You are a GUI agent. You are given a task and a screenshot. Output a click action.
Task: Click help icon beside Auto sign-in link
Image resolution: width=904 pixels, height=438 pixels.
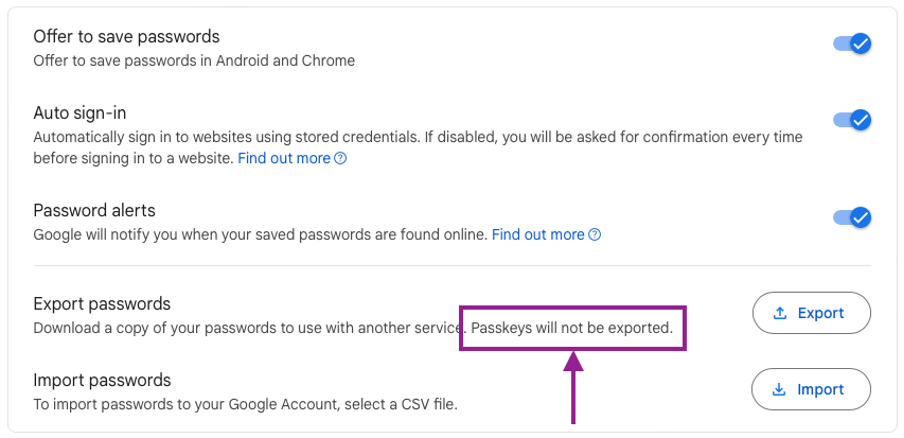click(x=341, y=158)
